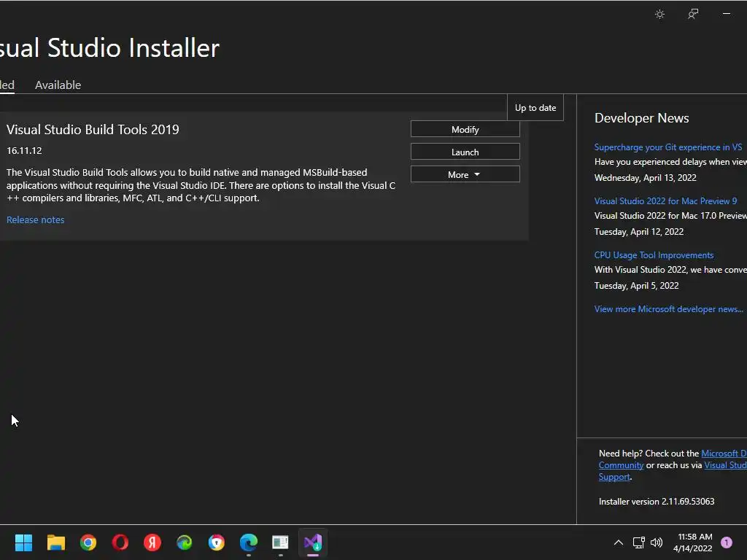This screenshot has height=560, width=747.
Task: Open 'Supercharge your Git experience in VS' article
Action: [x=668, y=147]
